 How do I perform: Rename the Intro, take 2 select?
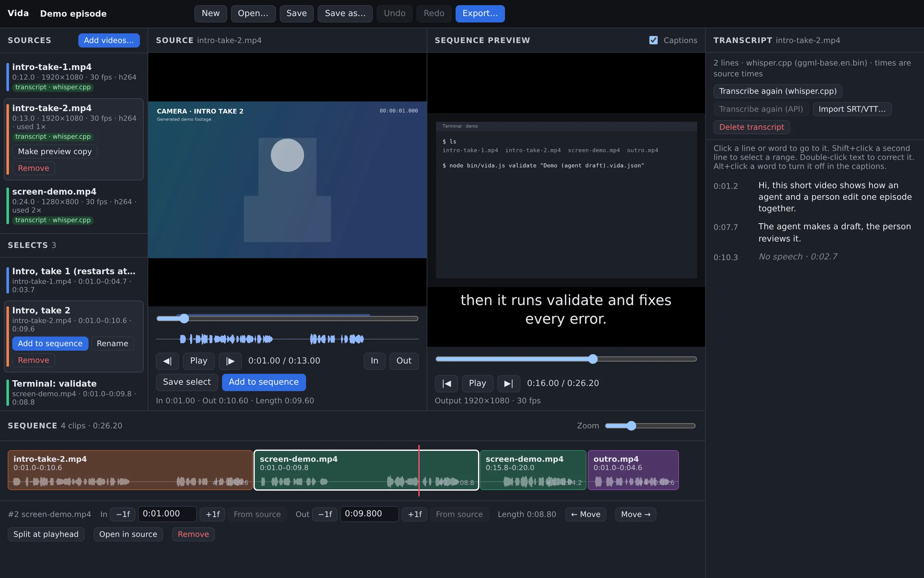(x=112, y=344)
